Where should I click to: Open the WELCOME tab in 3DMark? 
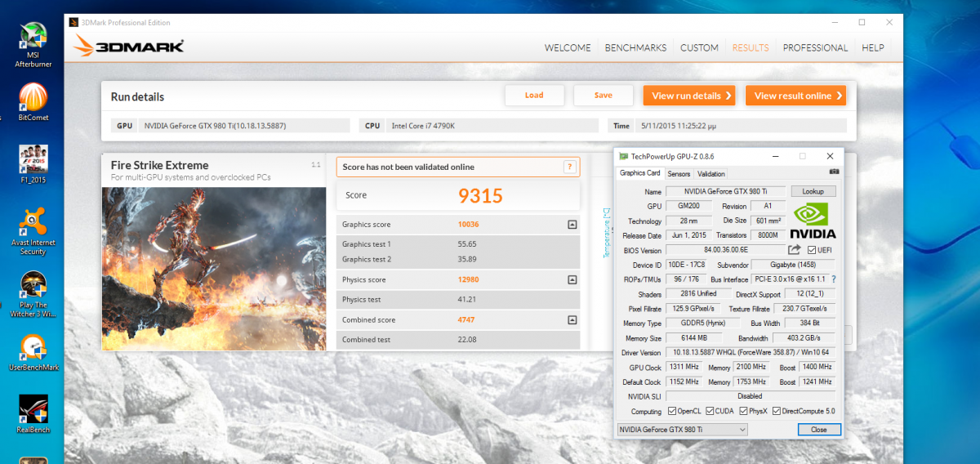[x=568, y=47]
